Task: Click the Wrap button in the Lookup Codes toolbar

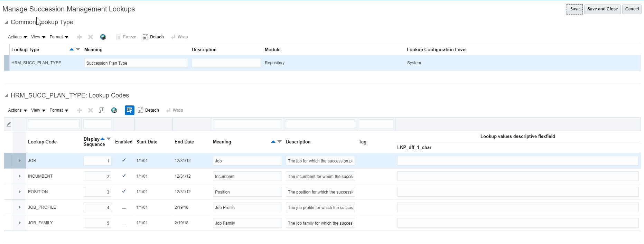Action: [175, 110]
